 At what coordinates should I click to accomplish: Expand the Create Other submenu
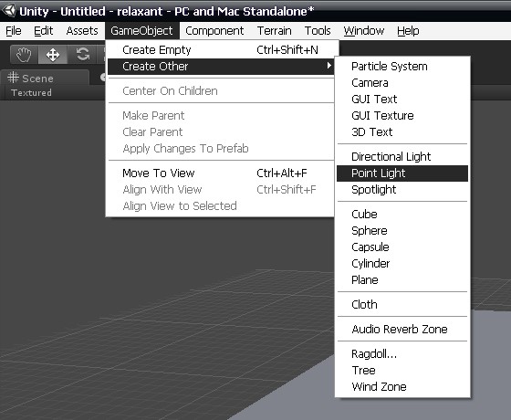pos(221,67)
